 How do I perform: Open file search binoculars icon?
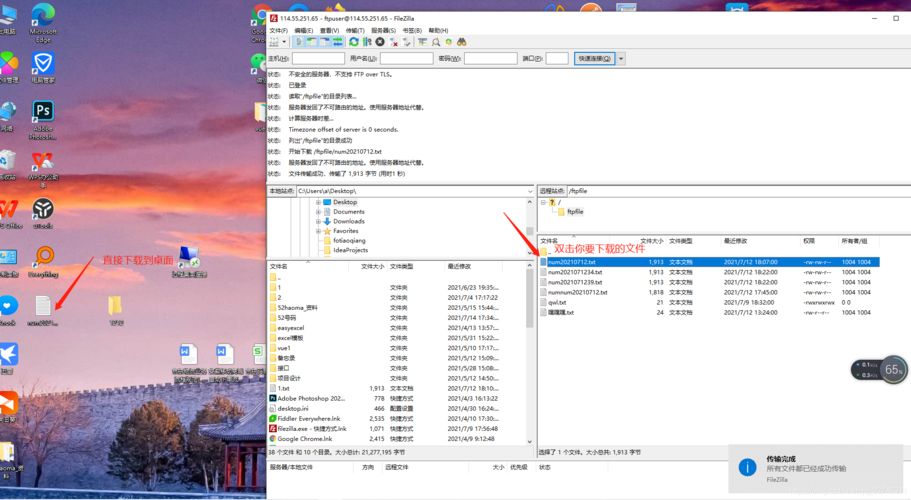(462, 42)
